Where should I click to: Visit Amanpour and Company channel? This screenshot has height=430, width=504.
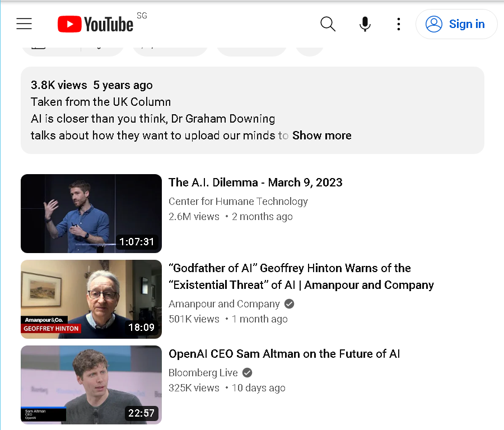225,304
